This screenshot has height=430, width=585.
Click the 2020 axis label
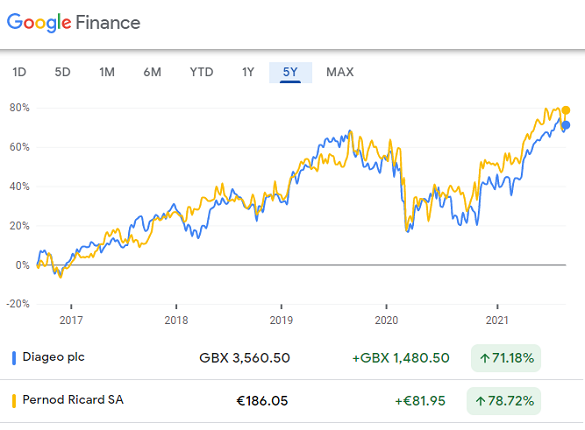387,320
